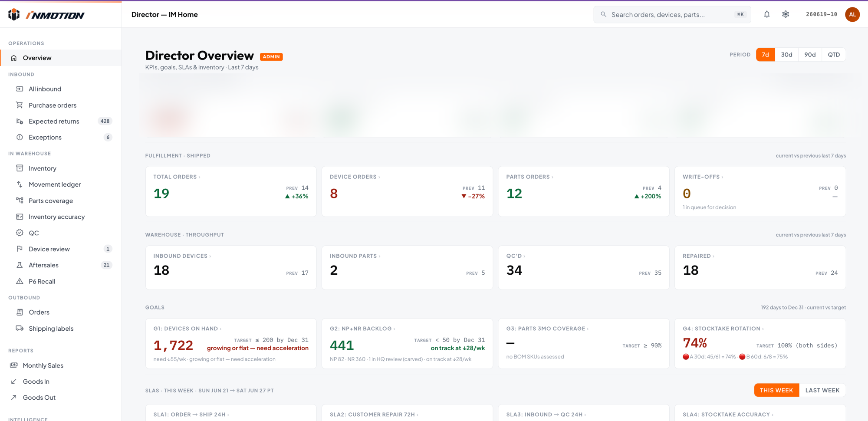Click the P6 Recall warning icon
Viewport: 868px width, 421px height.
pos(20,281)
